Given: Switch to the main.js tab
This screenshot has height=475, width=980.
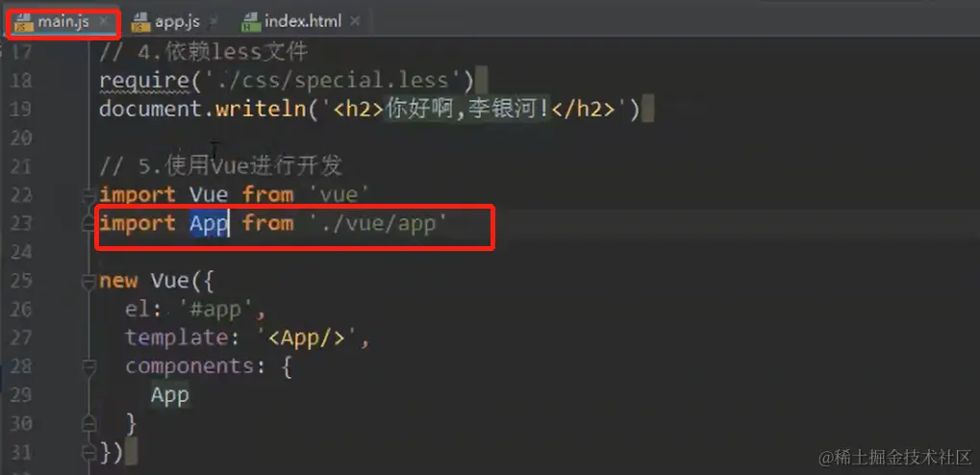Looking at the screenshot, I should (63, 22).
